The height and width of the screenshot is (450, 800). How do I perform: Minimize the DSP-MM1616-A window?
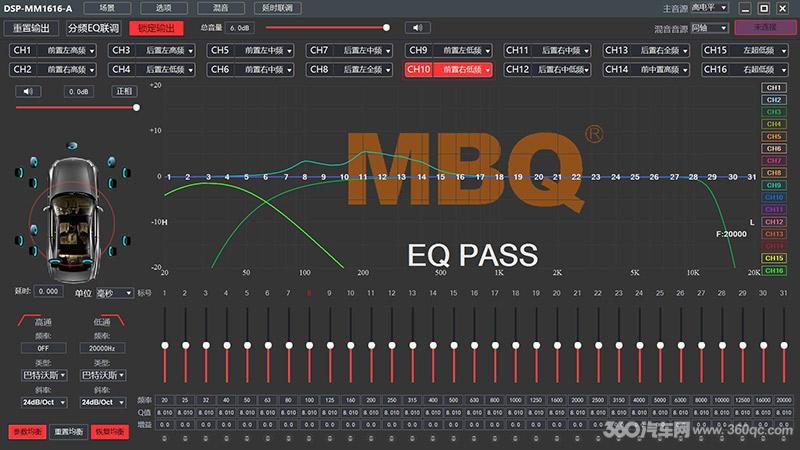tap(745, 8)
